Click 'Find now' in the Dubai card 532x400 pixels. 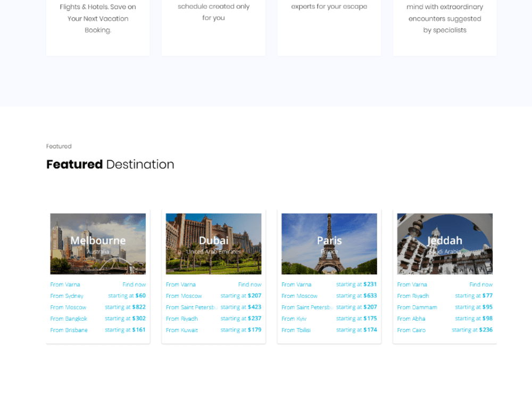(250, 284)
